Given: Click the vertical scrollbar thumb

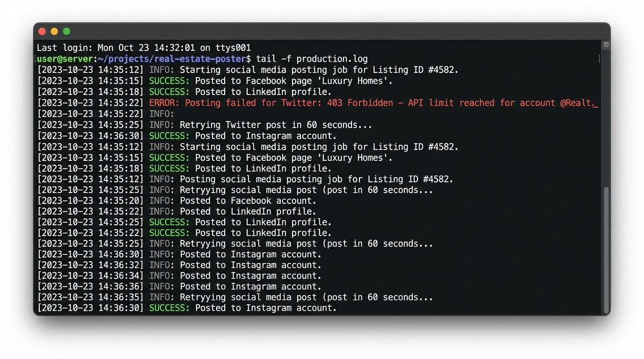Looking at the screenshot, I should (607, 250).
